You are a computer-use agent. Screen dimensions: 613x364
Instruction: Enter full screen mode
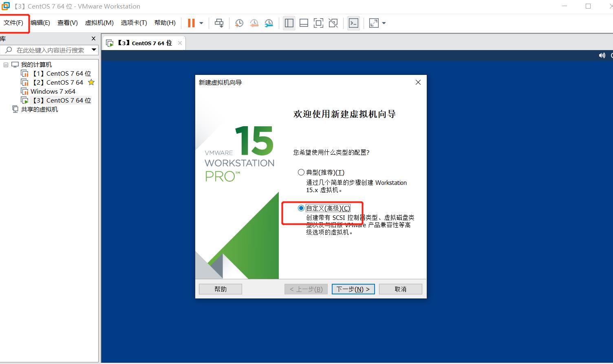(x=318, y=23)
